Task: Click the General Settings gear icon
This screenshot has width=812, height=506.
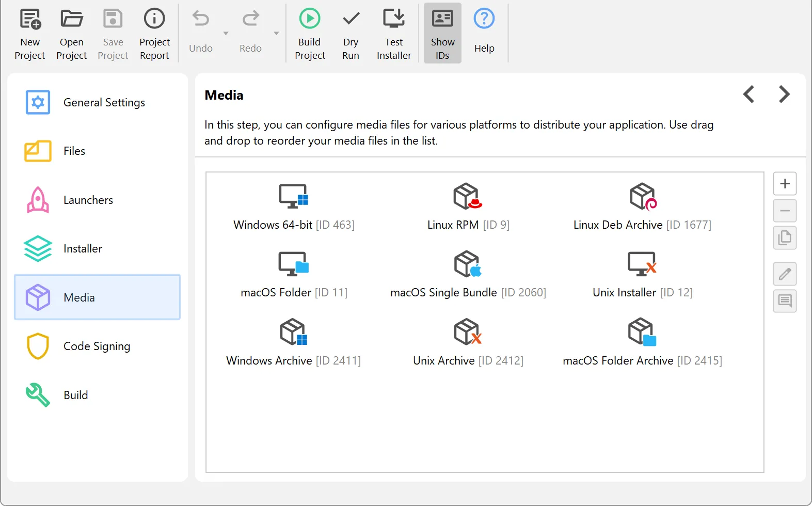Action: coord(38,102)
